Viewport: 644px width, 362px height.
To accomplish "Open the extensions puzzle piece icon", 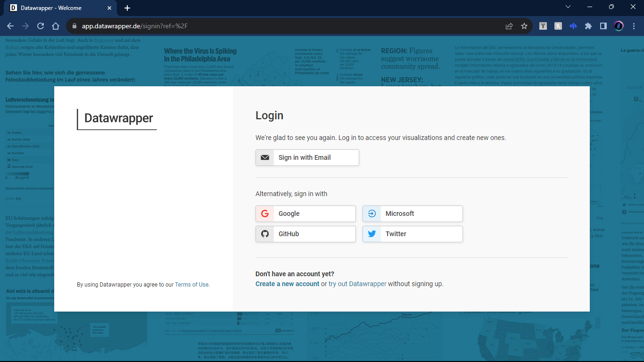I will point(588,26).
